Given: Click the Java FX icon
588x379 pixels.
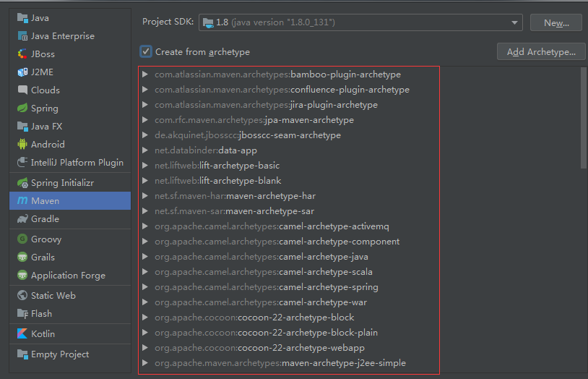Looking at the screenshot, I should click(22, 126).
